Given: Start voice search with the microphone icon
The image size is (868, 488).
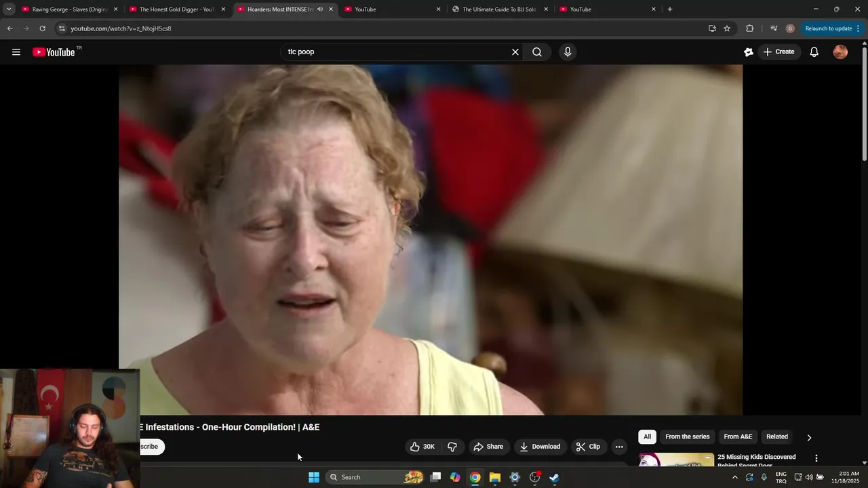Looking at the screenshot, I should [x=568, y=52].
